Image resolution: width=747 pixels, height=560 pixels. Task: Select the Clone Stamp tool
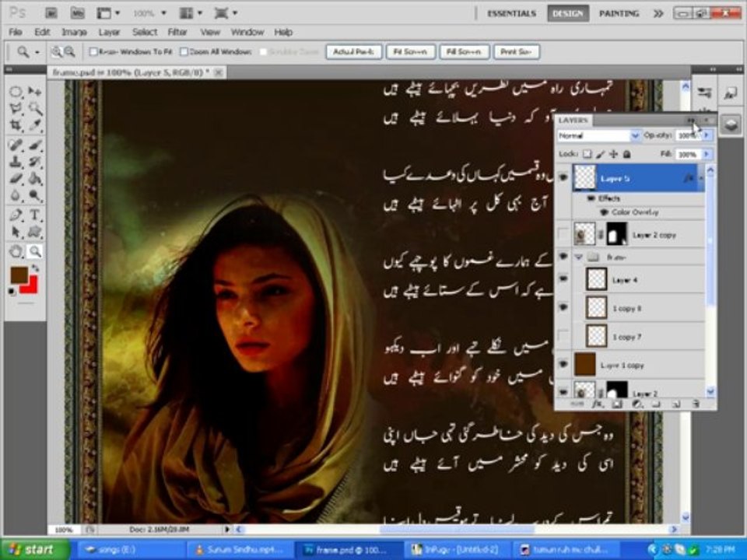point(16,162)
